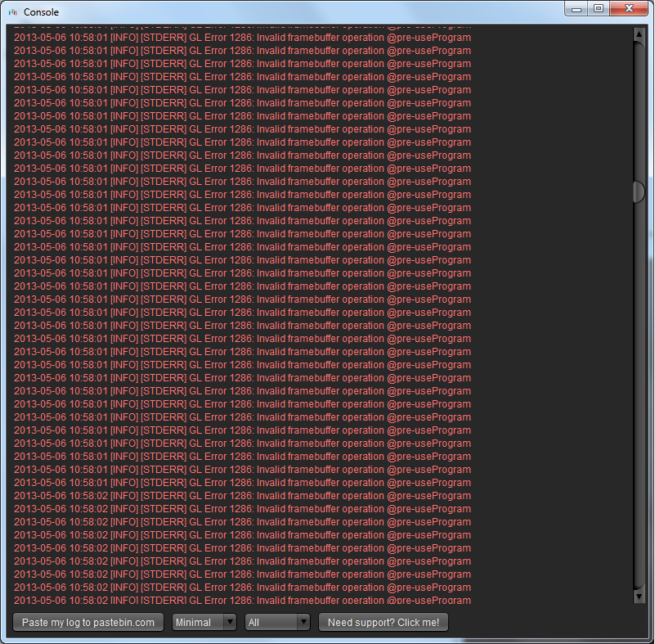Click the vertical scrollbar thumb

tap(639, 191)
